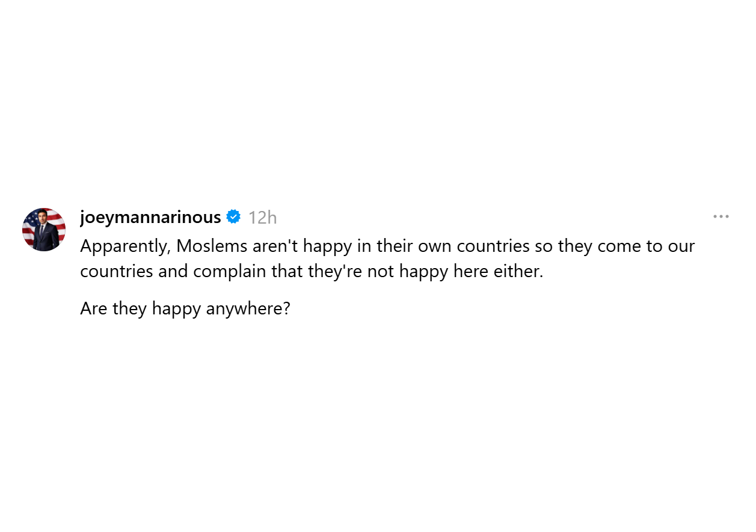Click the word "Are" starting the last line
The width and height of the screenshot is (756, 532).
point(94,309)
